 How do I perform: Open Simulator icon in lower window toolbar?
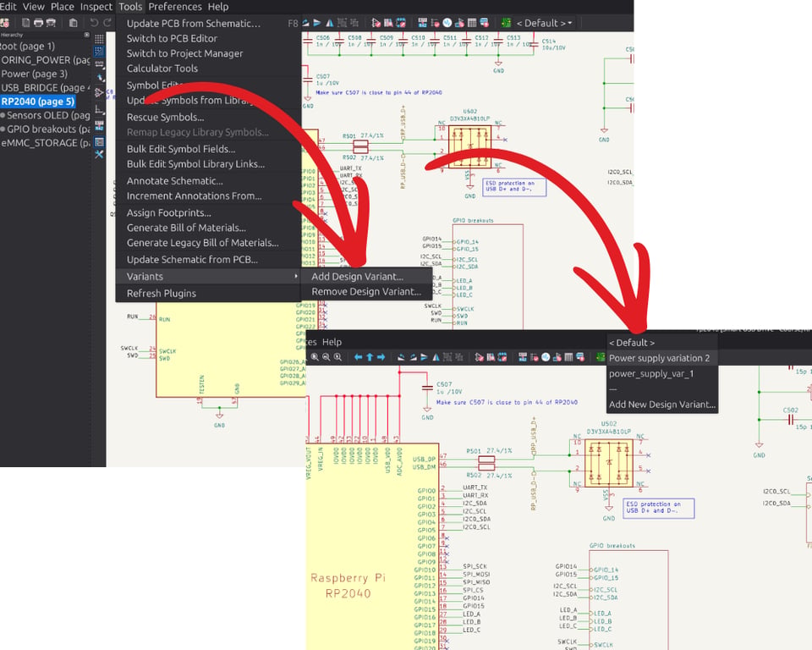click(x=546, y=357)
